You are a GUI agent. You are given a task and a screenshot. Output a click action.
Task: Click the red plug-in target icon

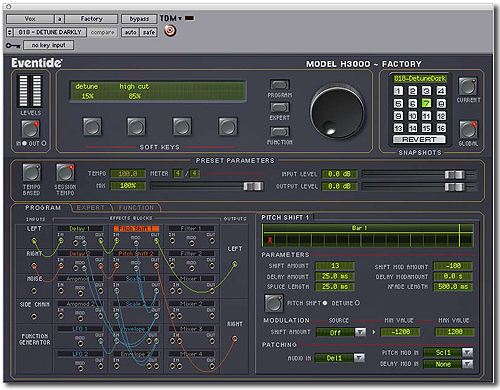170,31
